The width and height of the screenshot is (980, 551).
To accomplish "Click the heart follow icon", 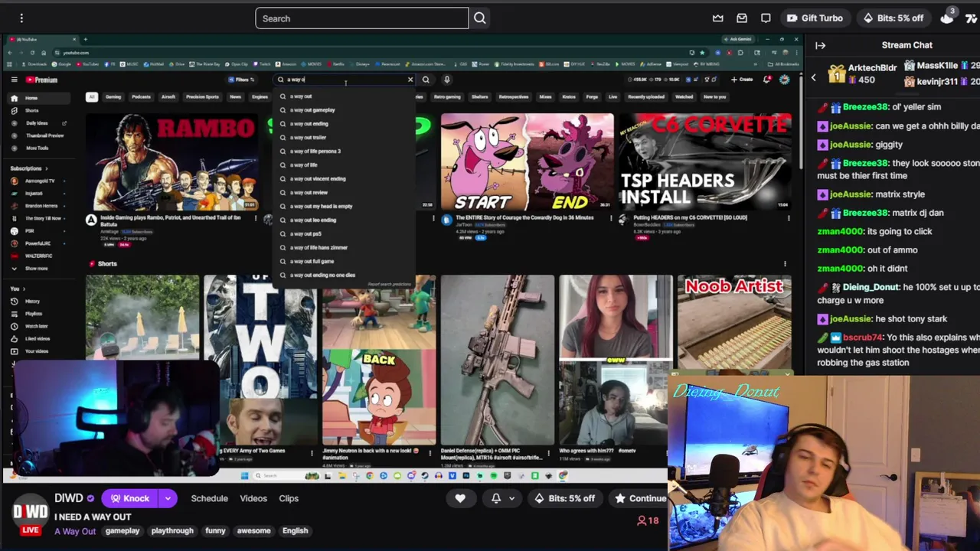I will (x=460, y=498).
